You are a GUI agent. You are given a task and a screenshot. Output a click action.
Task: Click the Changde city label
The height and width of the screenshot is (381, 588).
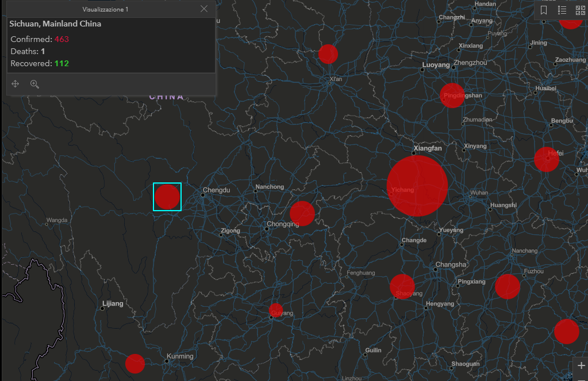414,240
